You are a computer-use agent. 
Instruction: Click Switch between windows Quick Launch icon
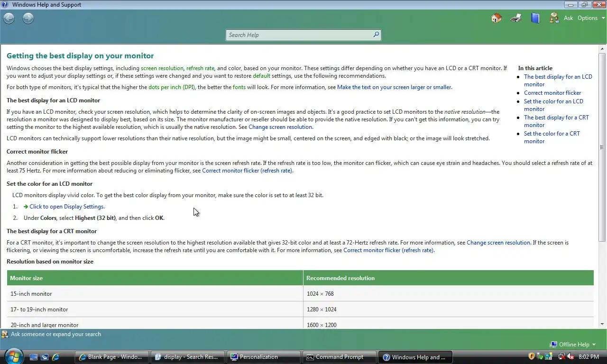point(45,357)
